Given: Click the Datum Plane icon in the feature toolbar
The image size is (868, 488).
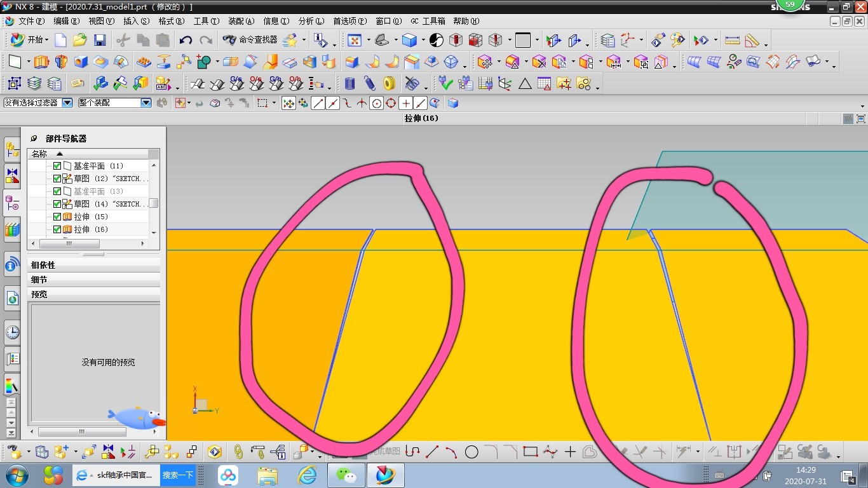Looking at the screenshot, I should [x=15, y=62].
